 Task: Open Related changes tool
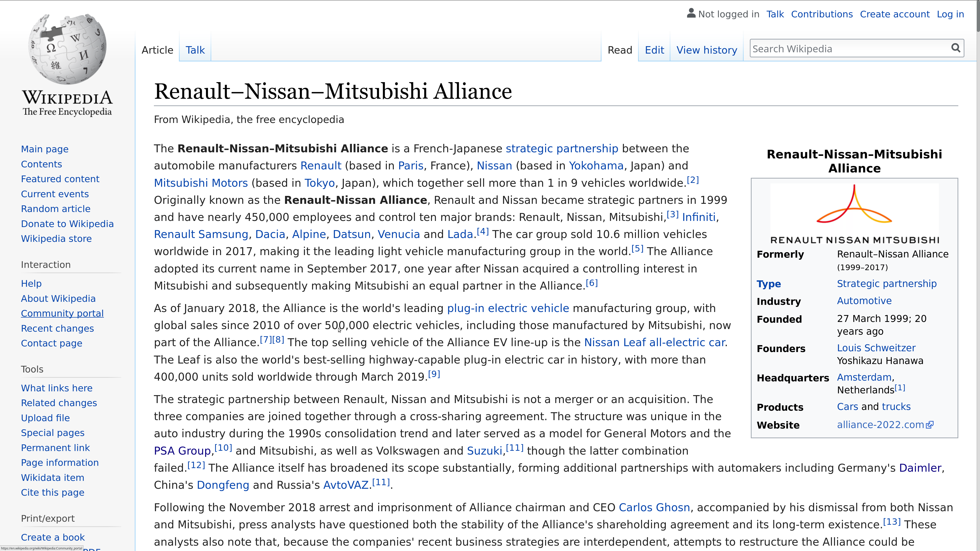(59, 403)
